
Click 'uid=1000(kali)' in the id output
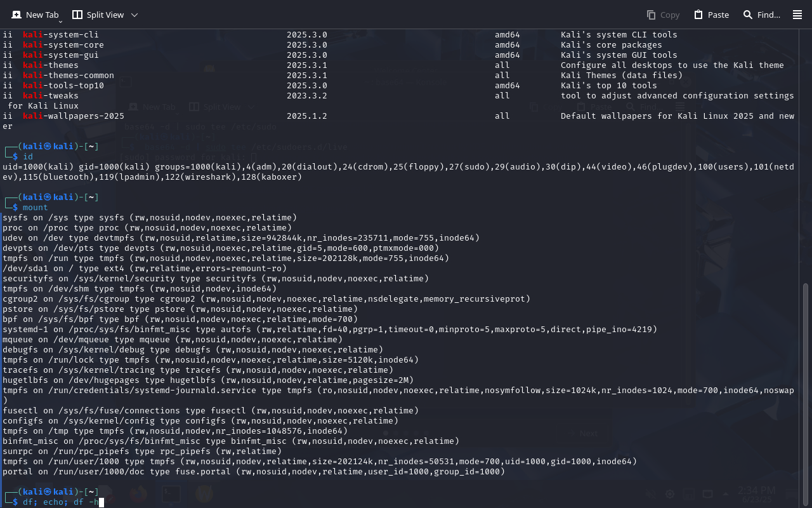[x=38, y=167]
